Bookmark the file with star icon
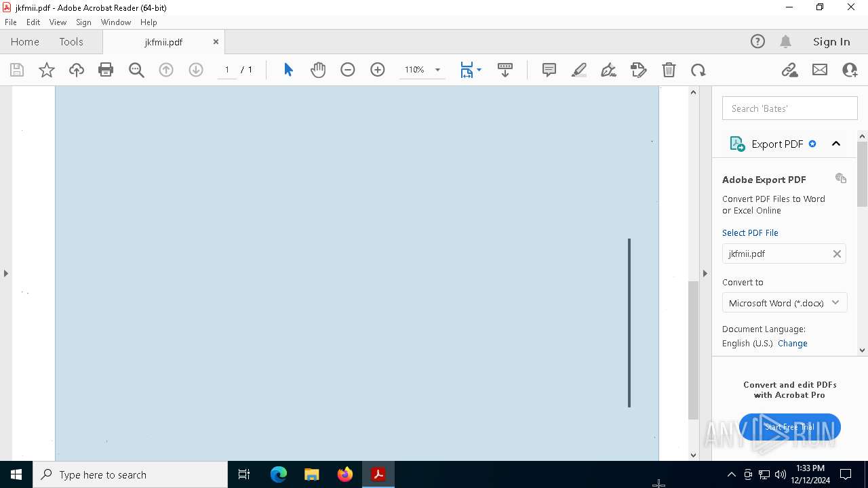The height and width of the screenshot is (488, 868). tap(47, 70)
